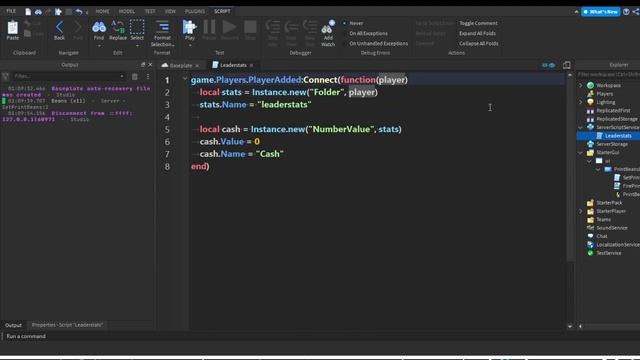Image resolution: width=640 pixels, height=360 pixels.
Task: Click the Replace tool icon
Action: click(118, 27)
